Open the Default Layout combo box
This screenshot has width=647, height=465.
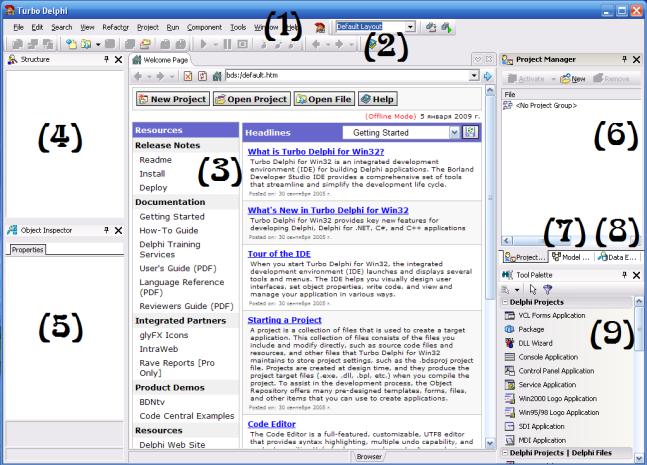click(x=410, y=27)
